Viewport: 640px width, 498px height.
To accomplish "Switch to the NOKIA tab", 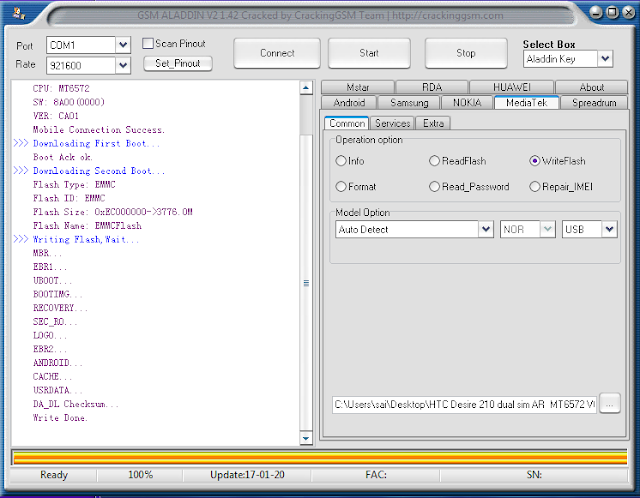I will point(467,102).
